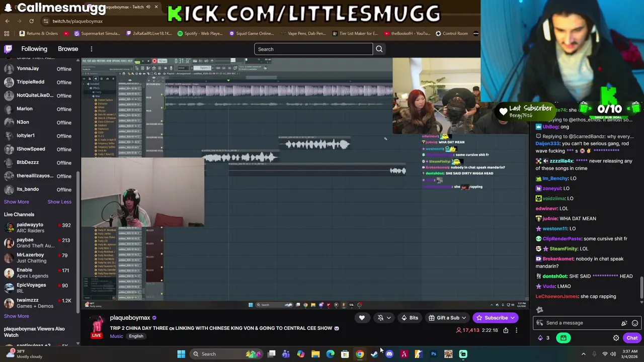Click the purple Chat send button
Screen dimensions: 644x362
(632, 338)
